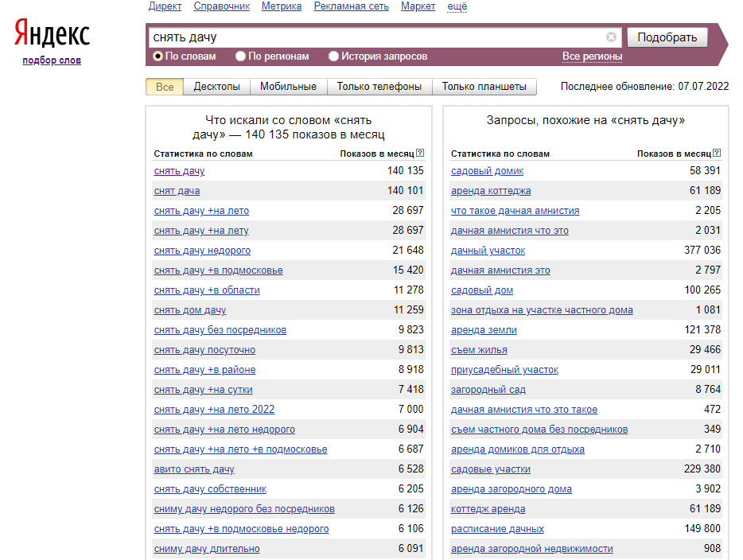
Task: Open 'съем частного дома без посредников'
Action: tap(539, 430)
